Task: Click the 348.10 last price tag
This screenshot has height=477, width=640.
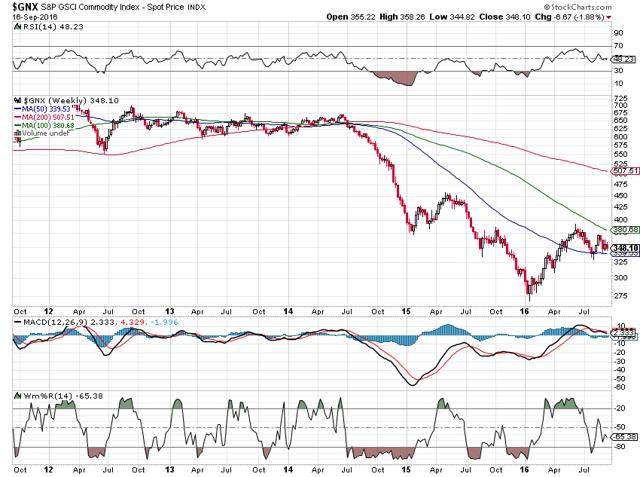Action: pyautogui.click(x=625, y=248)
